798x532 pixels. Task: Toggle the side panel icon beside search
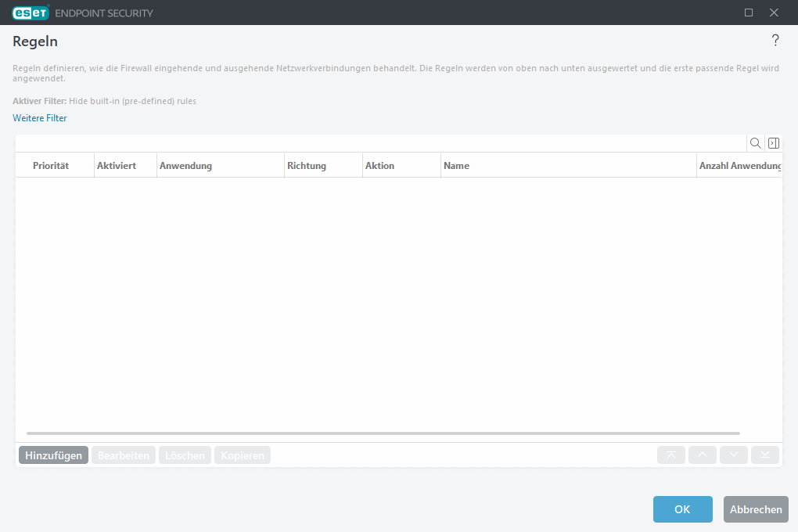coord(773,143)
